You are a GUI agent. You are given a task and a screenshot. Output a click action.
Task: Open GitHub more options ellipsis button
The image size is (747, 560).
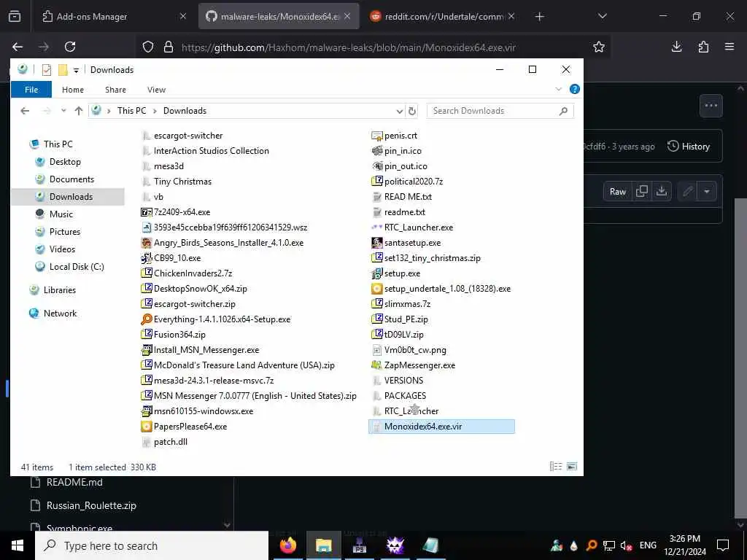tap(711, 106)
